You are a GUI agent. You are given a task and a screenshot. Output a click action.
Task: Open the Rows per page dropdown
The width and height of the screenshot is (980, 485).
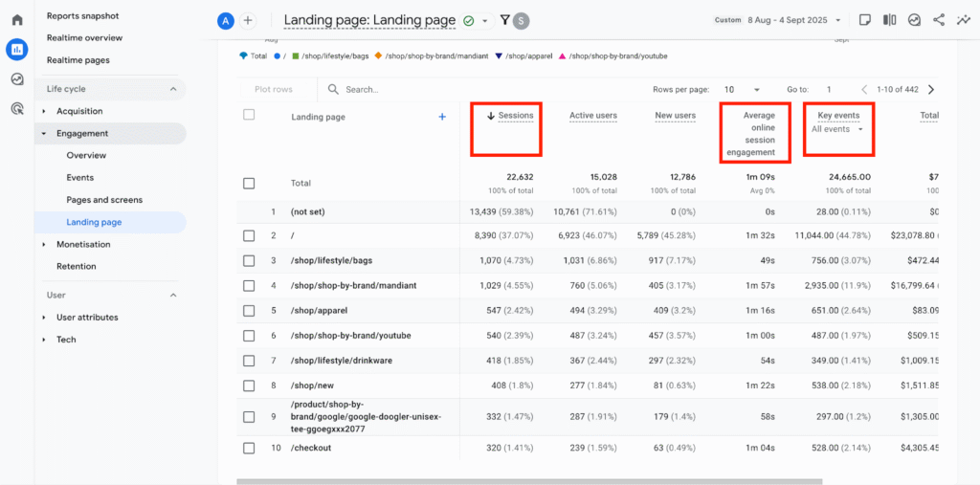[x=742, y=89]
